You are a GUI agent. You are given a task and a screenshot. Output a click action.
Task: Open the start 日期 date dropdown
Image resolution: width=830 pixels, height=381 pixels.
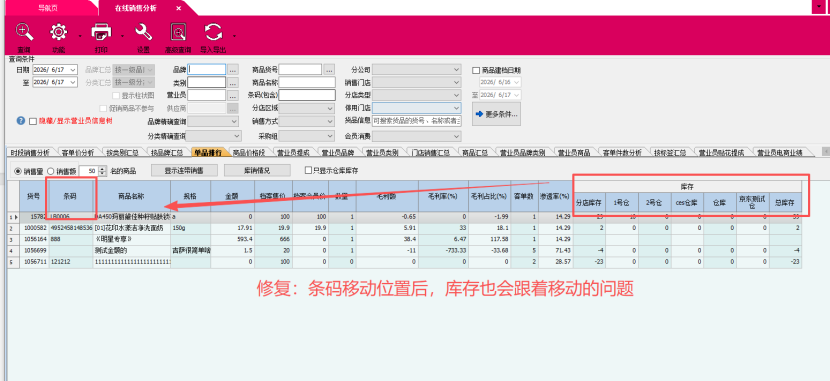click(x=73, y=69)
